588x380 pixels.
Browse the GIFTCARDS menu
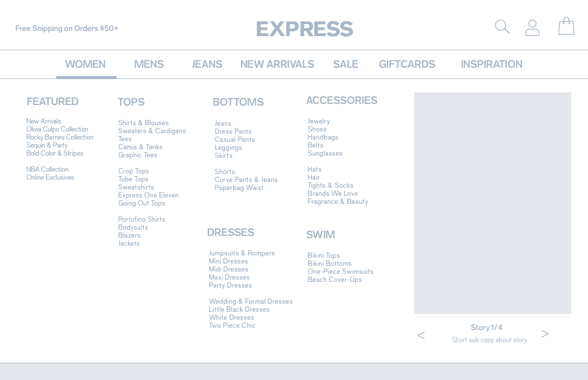[x=407, y=64]
